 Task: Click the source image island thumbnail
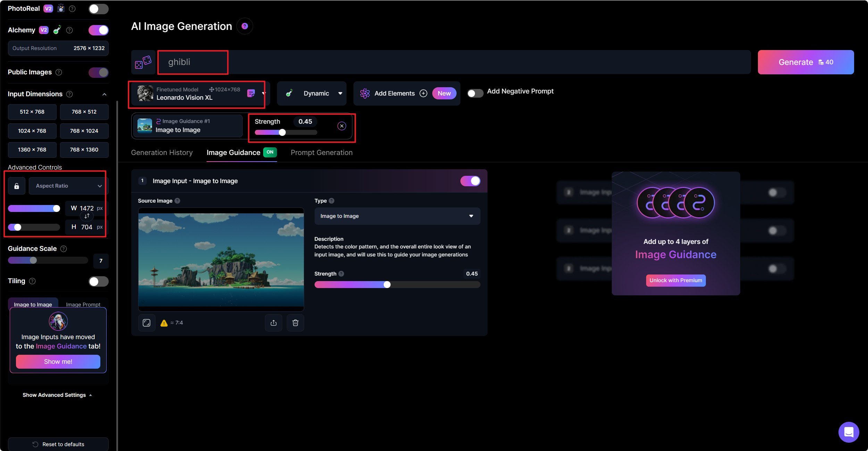coord(221,260)
